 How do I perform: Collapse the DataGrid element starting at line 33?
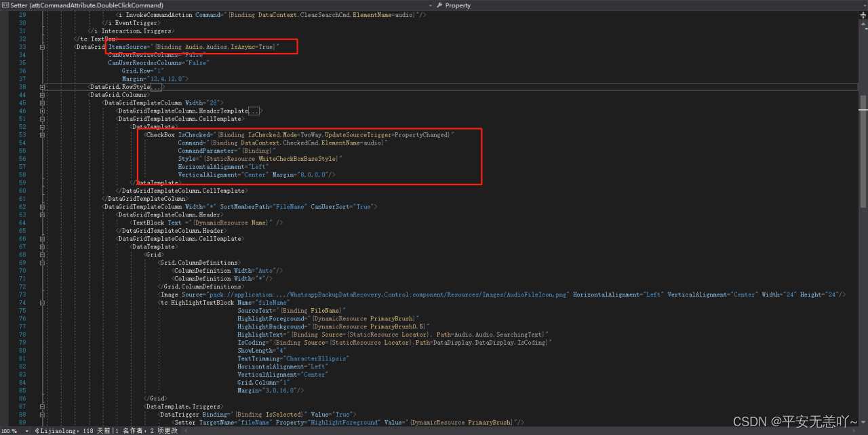[x=42, y=47]
